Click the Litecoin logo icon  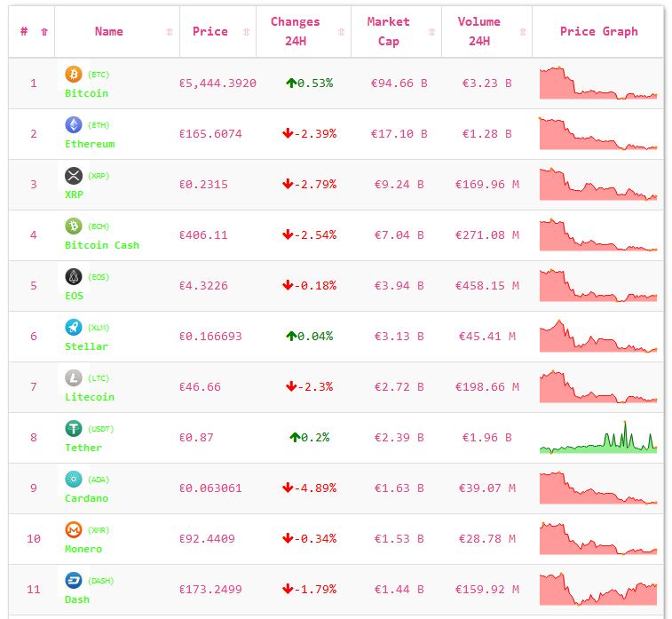74,378
